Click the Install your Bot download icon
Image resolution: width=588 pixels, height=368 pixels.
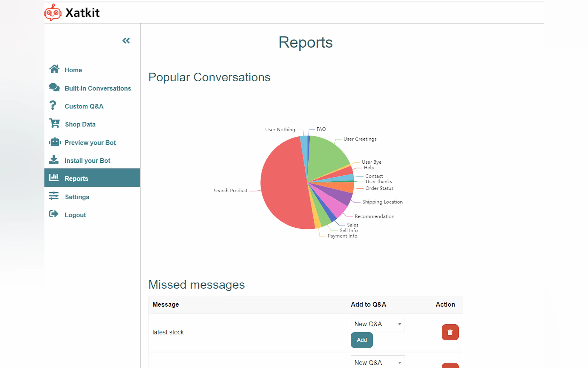54,160
